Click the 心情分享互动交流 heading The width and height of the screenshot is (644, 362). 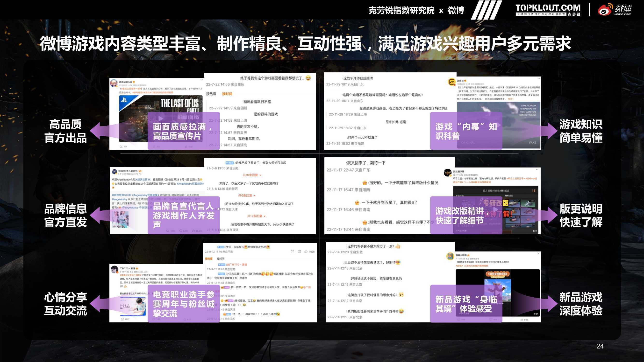(x=65, y=304)
